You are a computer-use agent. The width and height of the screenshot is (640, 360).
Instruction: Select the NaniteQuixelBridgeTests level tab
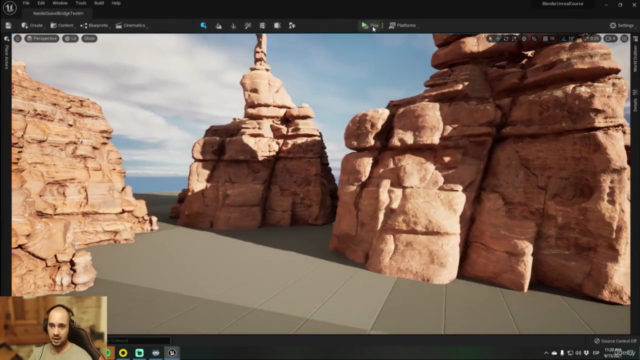[x=58, y=13]
